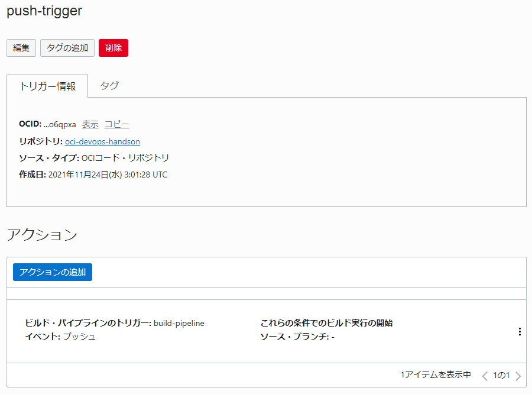Viewport: 532px width, 394px height.
Task: Open the タグ tab
Action: coord(109,86)
